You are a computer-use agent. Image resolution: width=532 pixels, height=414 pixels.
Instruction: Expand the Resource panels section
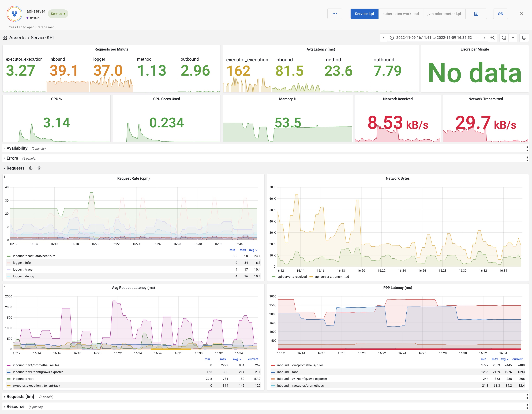point(16,407)
